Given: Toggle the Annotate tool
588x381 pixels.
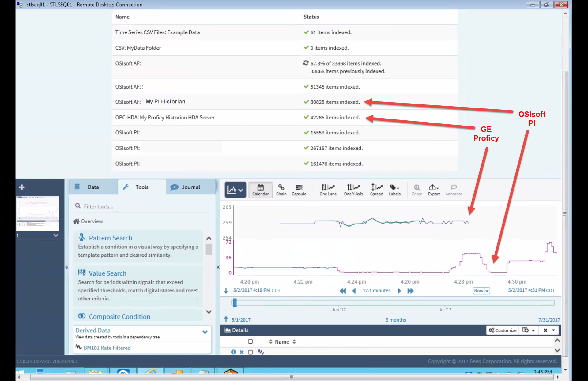Looking at the screenshot, I should coord(454,190).
